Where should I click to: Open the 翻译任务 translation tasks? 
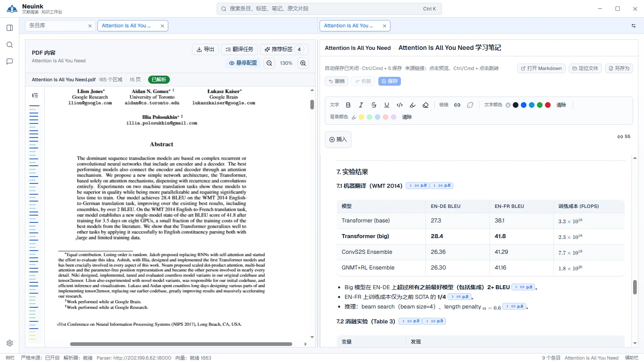point(239,49)
